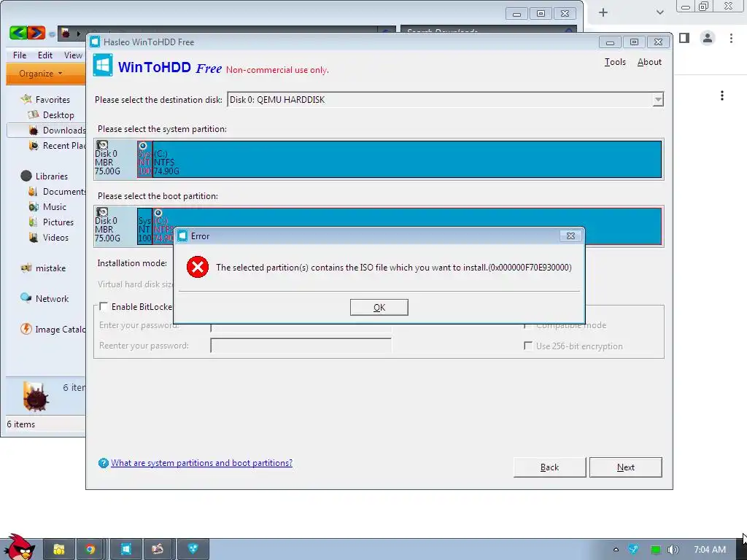Click the blue shield tray icon
747x560 pixels.
click(x=633, y=550)
